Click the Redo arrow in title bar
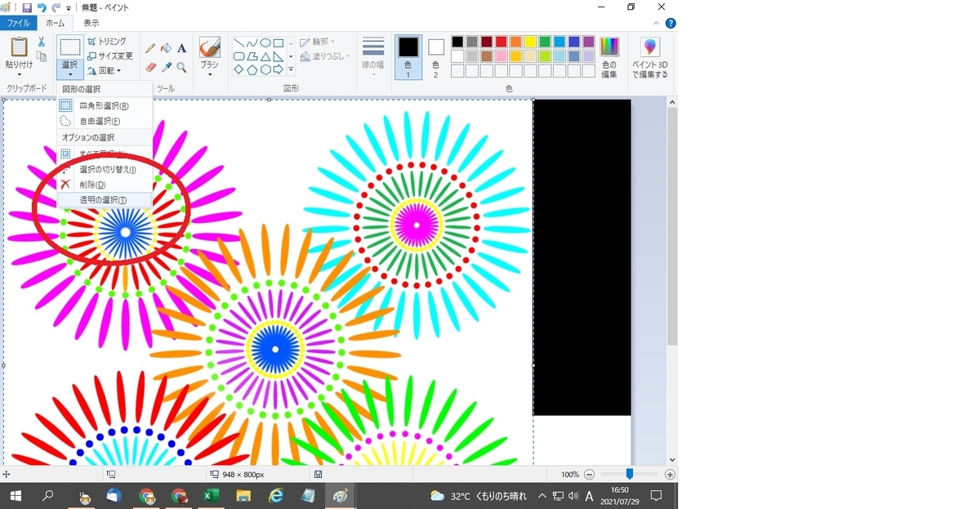The image size is (980, 509). point(56,7)
